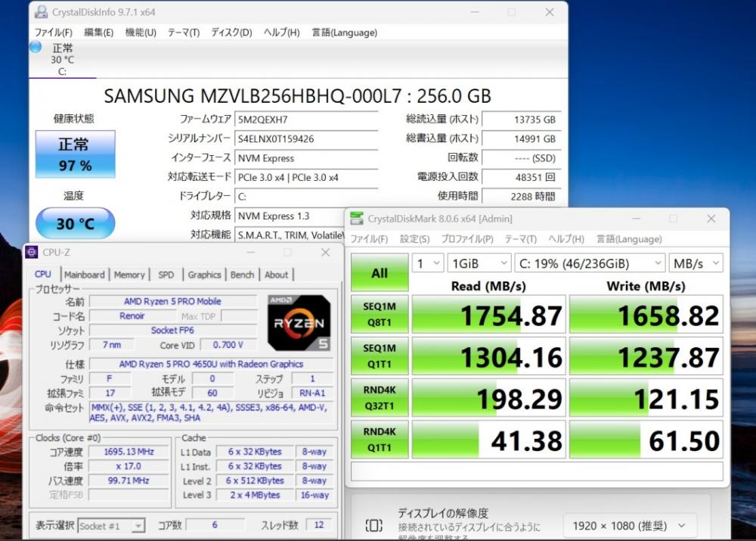Click the PCIe 3.0 x4 transfer mode field
This screenshot has height=541, width=756.
coord(306,178)
